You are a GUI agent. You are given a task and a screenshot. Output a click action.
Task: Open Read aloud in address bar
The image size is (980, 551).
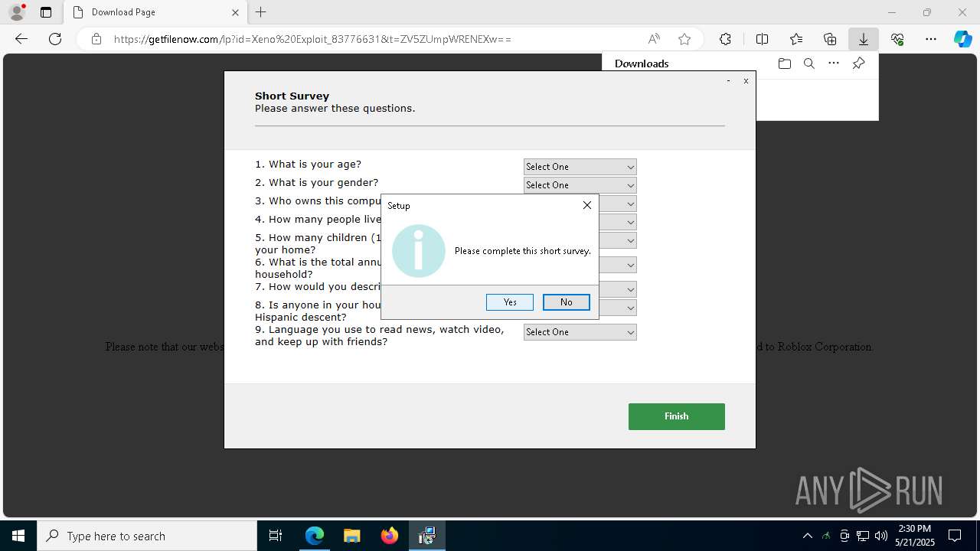(654, 39)
